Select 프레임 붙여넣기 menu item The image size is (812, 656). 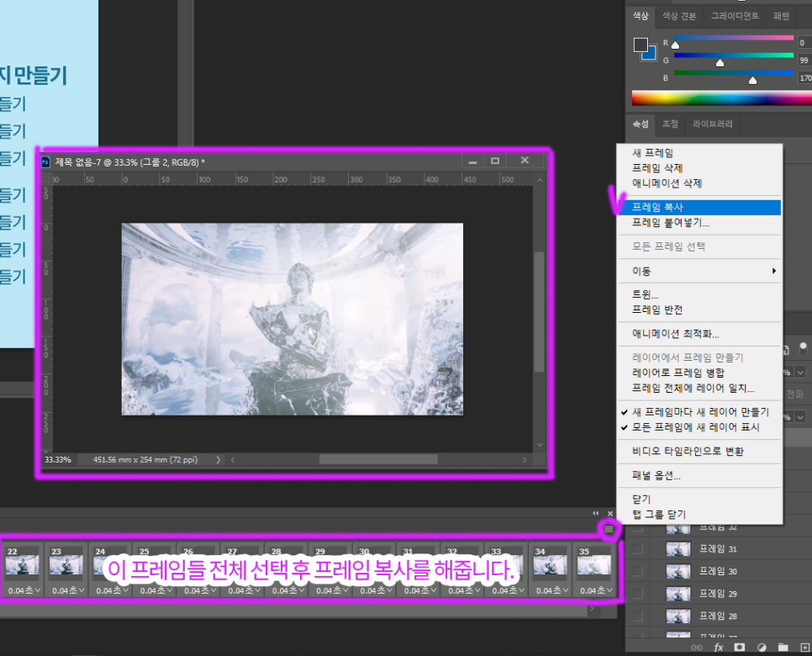[699, 223]
